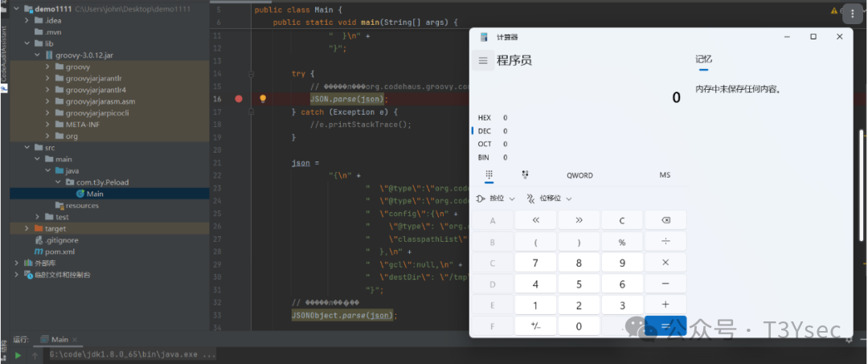The height and width of the screenshot is (364, 868).
Task: Expand the 外部库 external libraries node
Action: tap(18, 264)
